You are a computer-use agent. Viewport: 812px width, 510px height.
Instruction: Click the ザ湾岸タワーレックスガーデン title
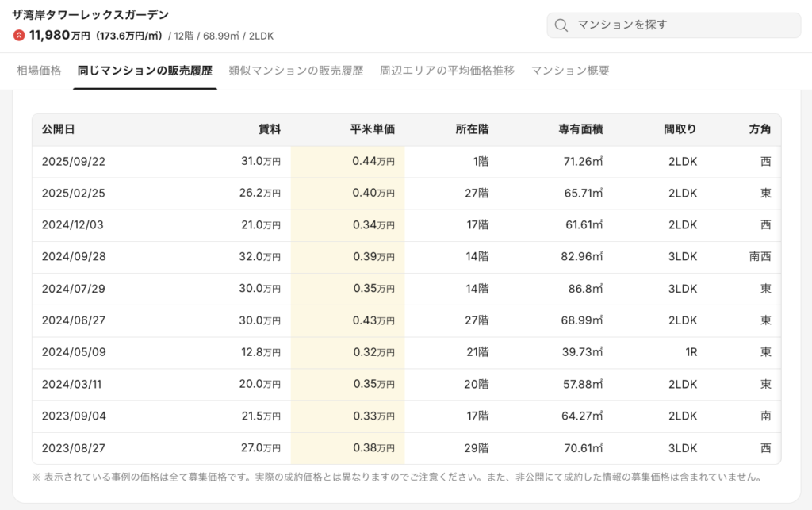[90, 15]
